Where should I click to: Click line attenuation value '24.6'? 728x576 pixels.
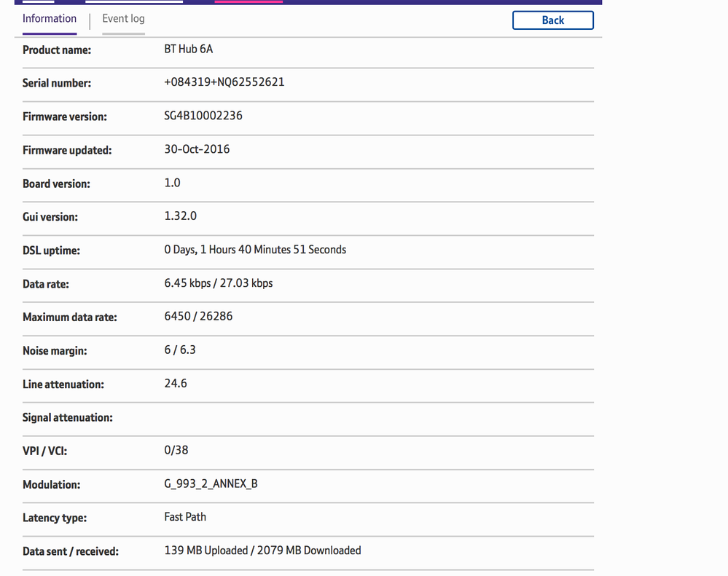point(176,384)
